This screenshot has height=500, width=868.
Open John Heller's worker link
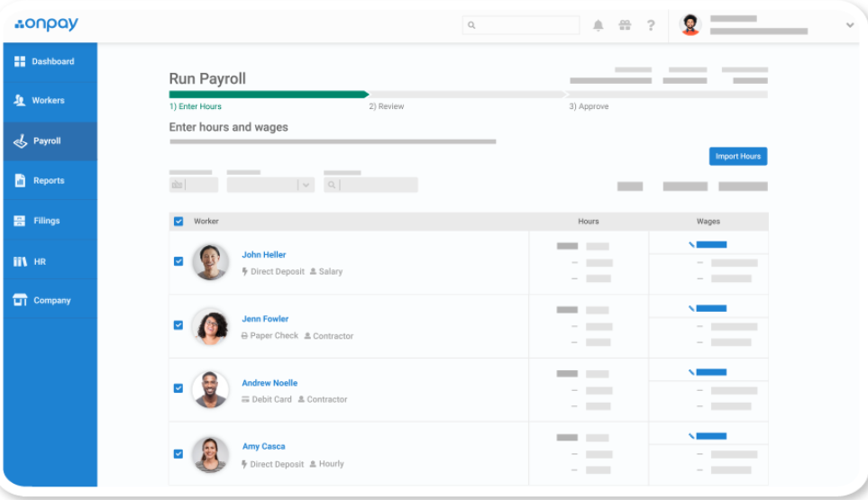263,254
